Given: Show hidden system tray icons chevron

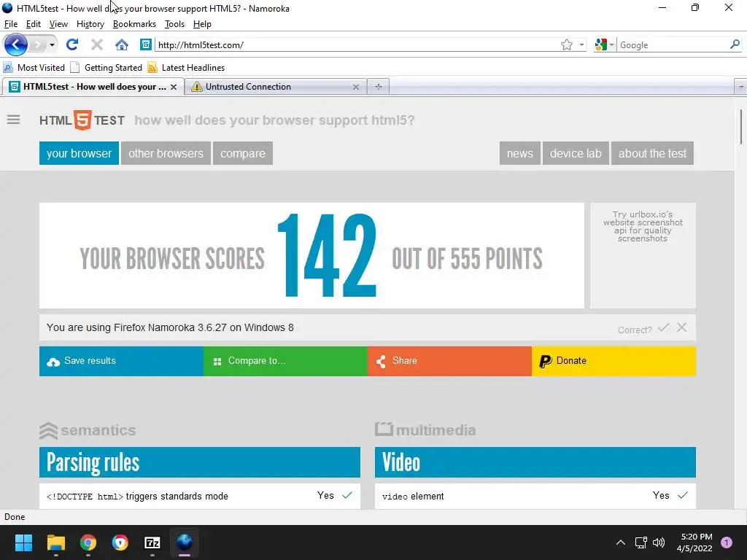Looking at the screenshot, I should click(x=620, y=542).
